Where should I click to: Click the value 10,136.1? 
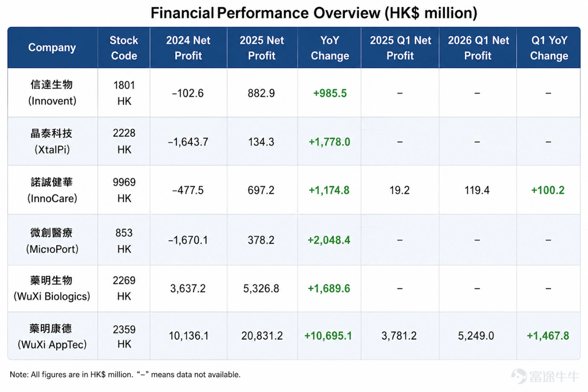(188, 336)
